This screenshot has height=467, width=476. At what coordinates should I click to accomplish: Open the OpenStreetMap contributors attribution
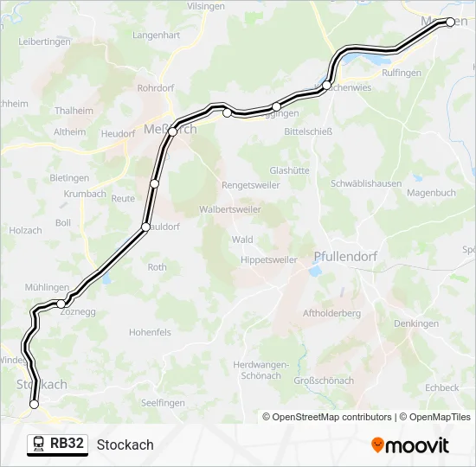click(327, 417)
